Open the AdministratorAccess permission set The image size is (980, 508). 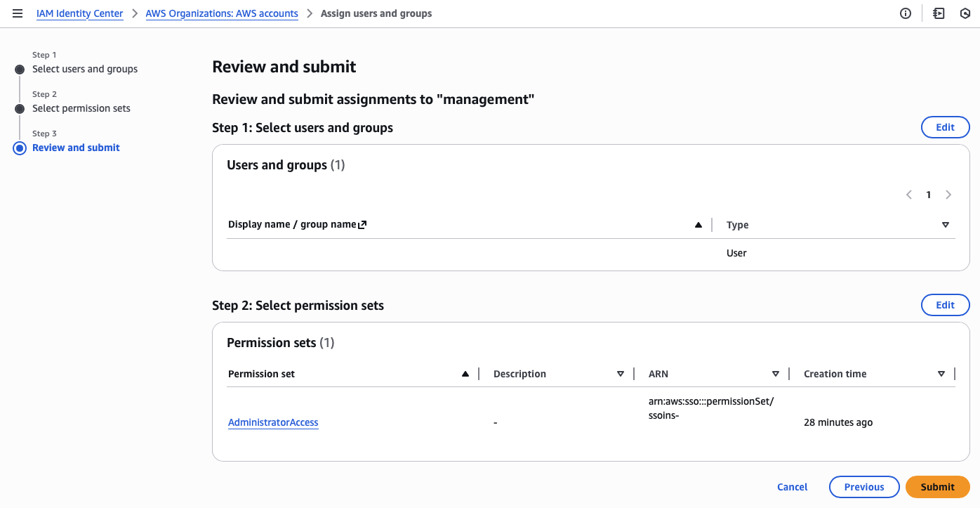[x=273, y=422]
